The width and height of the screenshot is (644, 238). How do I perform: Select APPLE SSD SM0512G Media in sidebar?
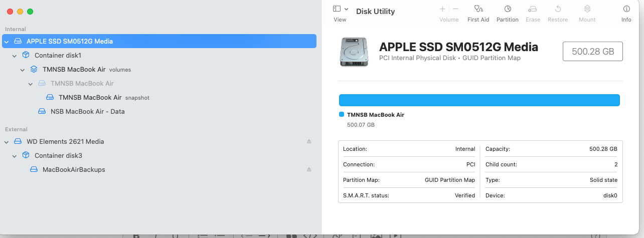159,41
